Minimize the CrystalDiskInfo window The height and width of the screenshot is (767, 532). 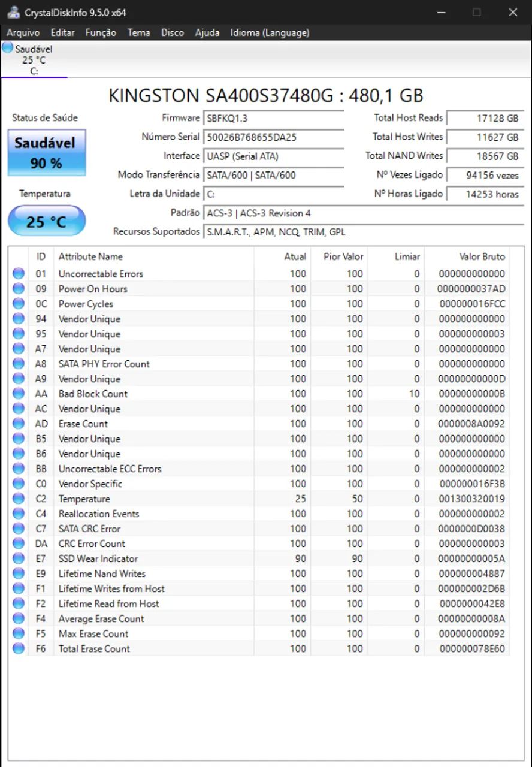point(441,12)
